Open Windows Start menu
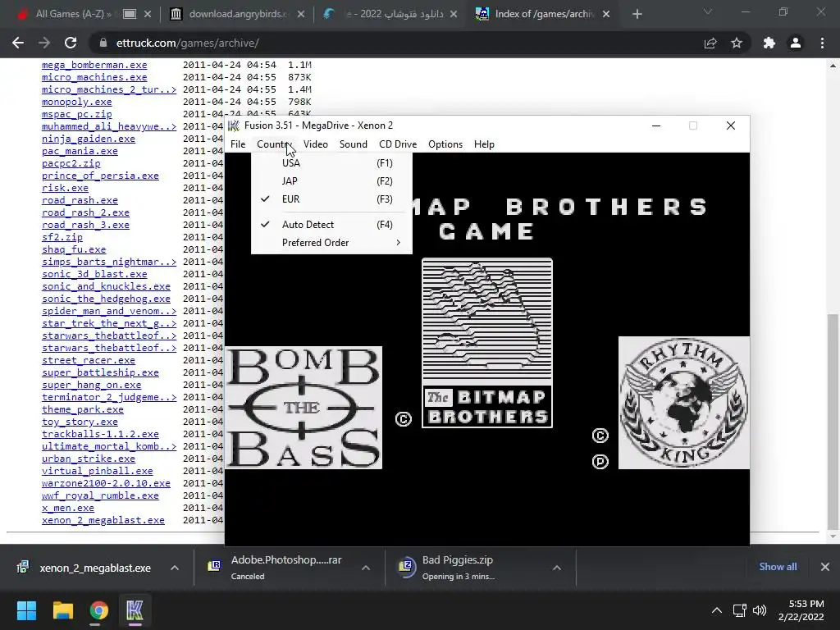 click(26, 610)
